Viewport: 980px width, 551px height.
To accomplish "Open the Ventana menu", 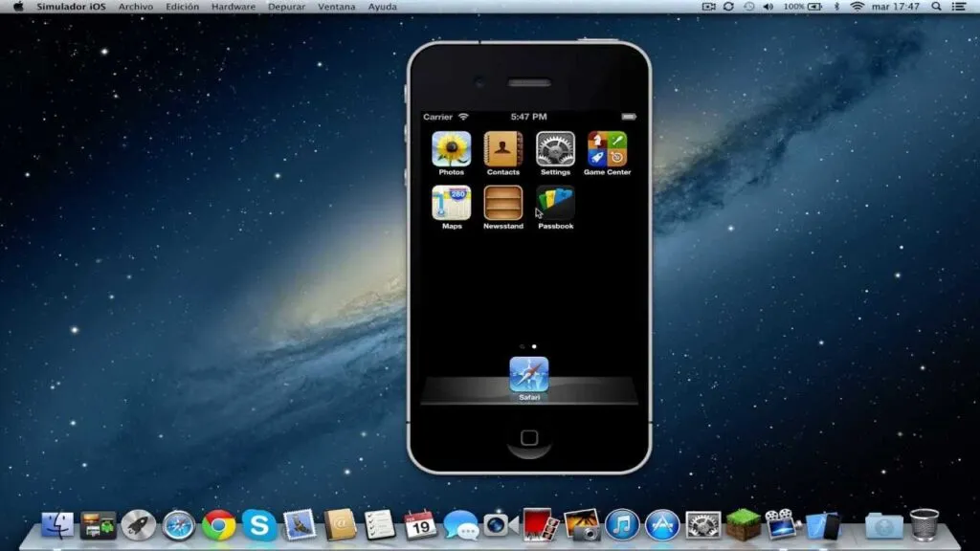I will pyautogui.click(x=336, y=7).
